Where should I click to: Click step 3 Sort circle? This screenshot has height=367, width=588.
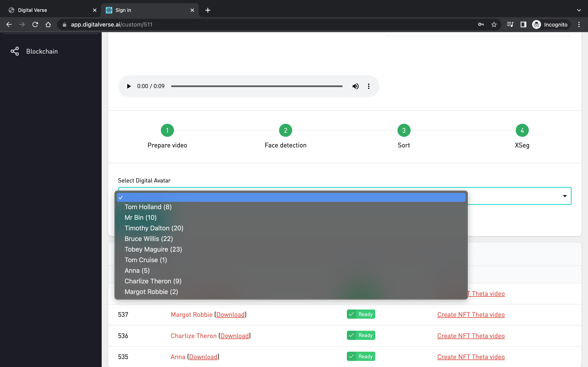pyautogui.click(x=404, y=130)
